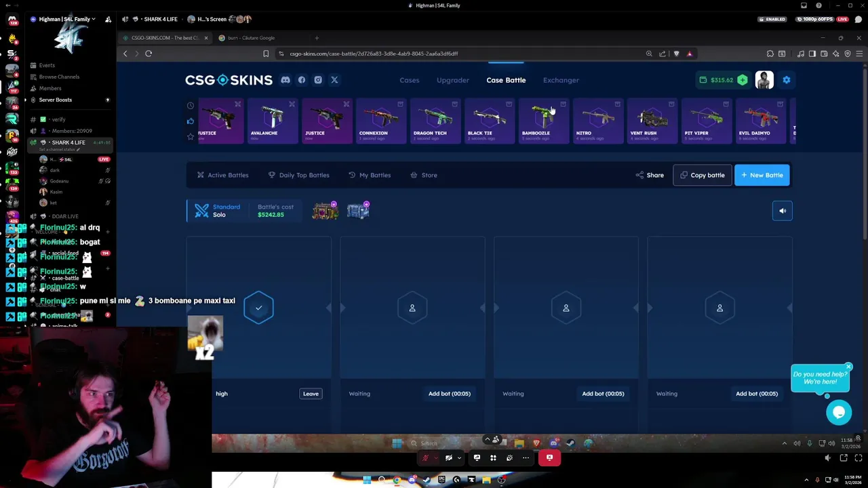Screen dimensions: 868x488
Task: Open the Case Battle page
Action: tap(506, 80)
